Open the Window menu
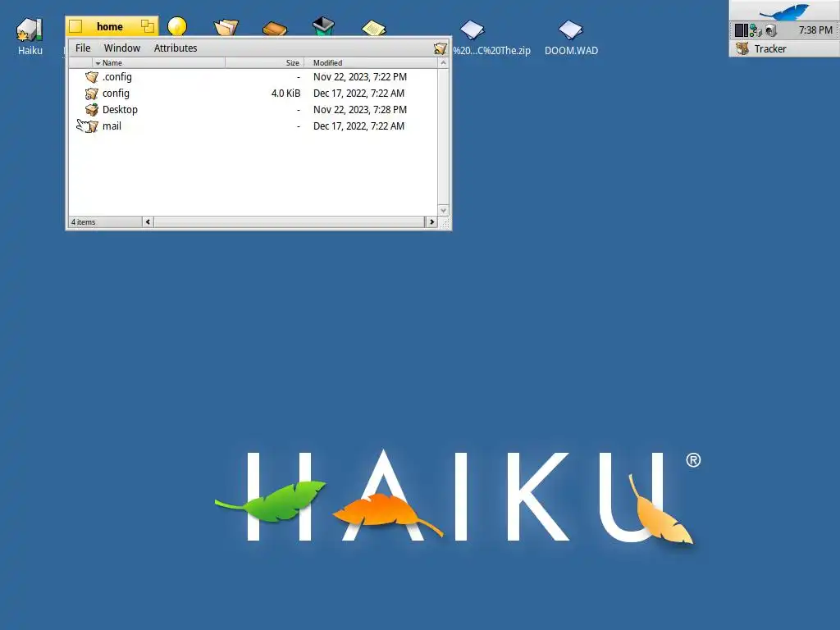The width and height of the screenshot is (840, 630). (x=121, y=48)
